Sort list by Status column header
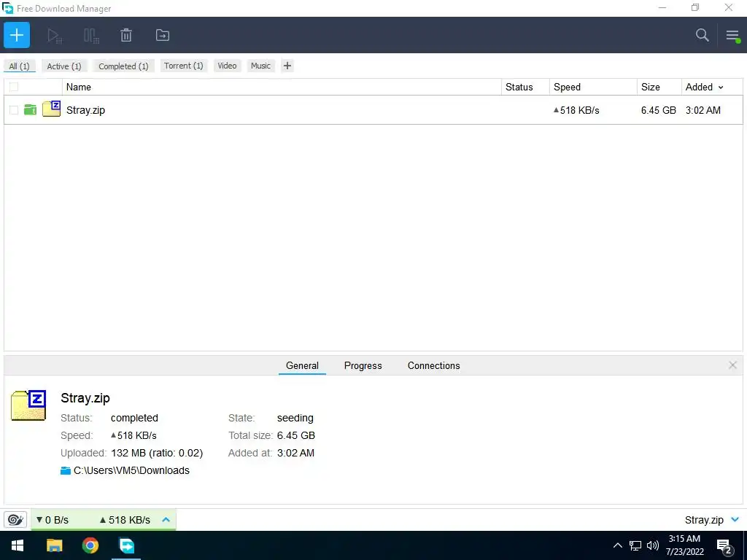 525,87
